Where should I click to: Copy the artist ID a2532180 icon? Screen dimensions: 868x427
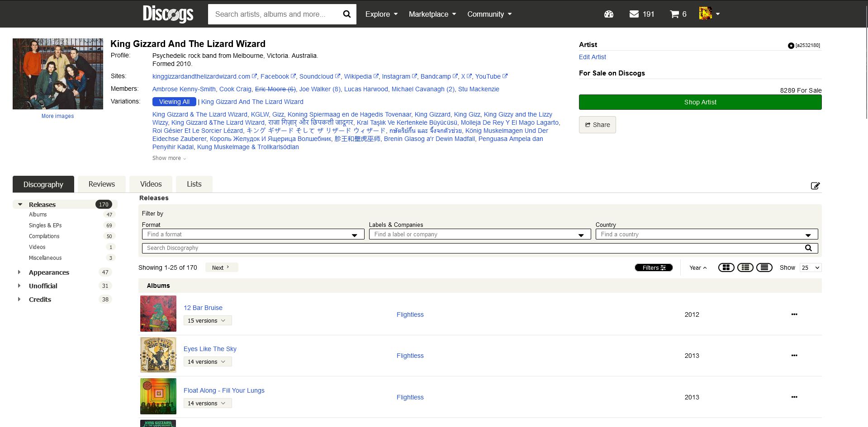(x=791, y=45)
